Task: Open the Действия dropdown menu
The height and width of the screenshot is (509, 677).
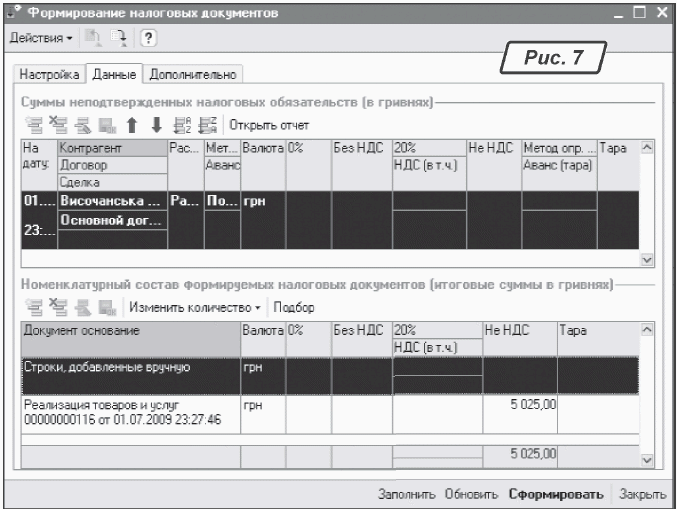Action: (41, 38)
